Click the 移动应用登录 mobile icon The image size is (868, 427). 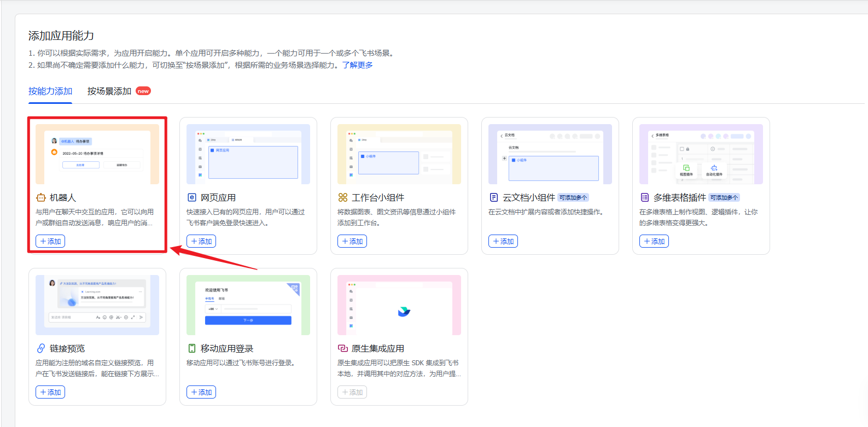192,348
